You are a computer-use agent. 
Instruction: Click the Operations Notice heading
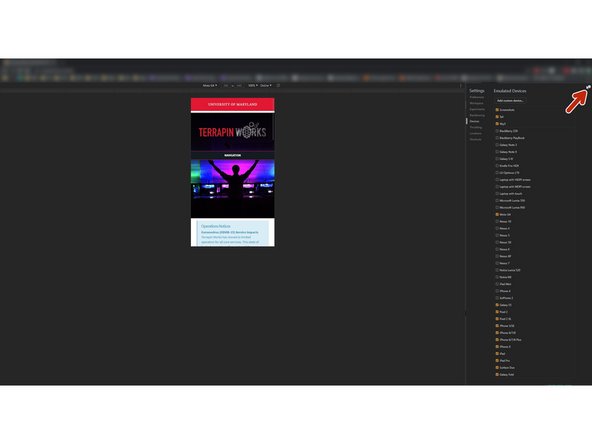coord(216,226)
